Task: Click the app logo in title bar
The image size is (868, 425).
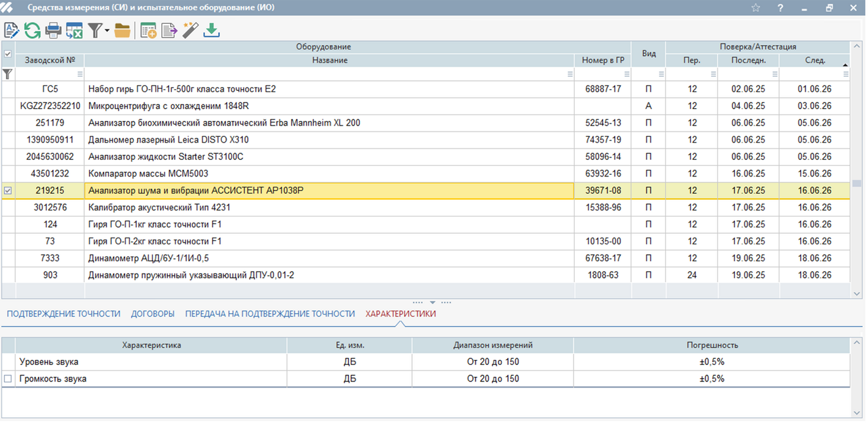Action: coord(7,7)
